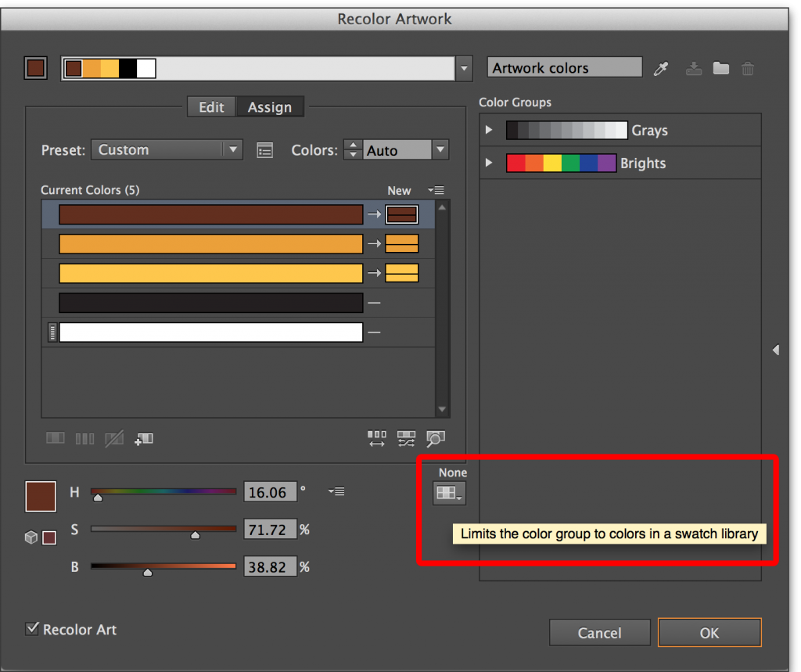801x672 pixels.
Task: Expand the Grays color group
Action: point(490,130)
